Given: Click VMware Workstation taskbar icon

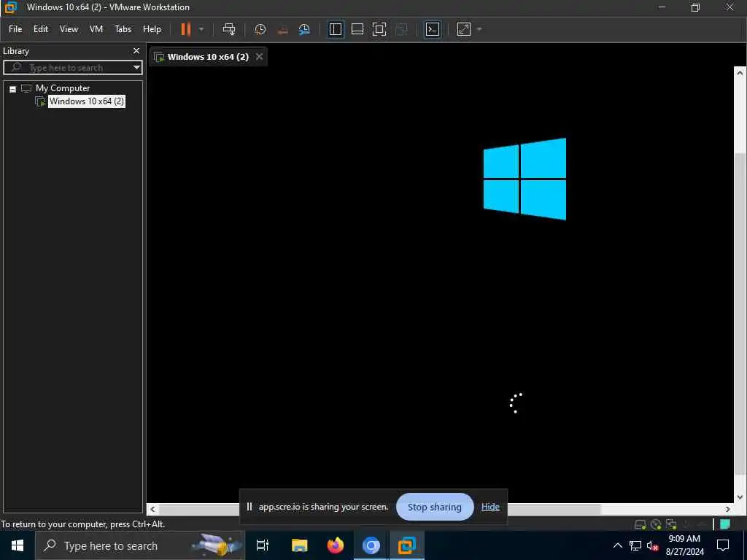Looking at the screenshot, I should [407, 545].
